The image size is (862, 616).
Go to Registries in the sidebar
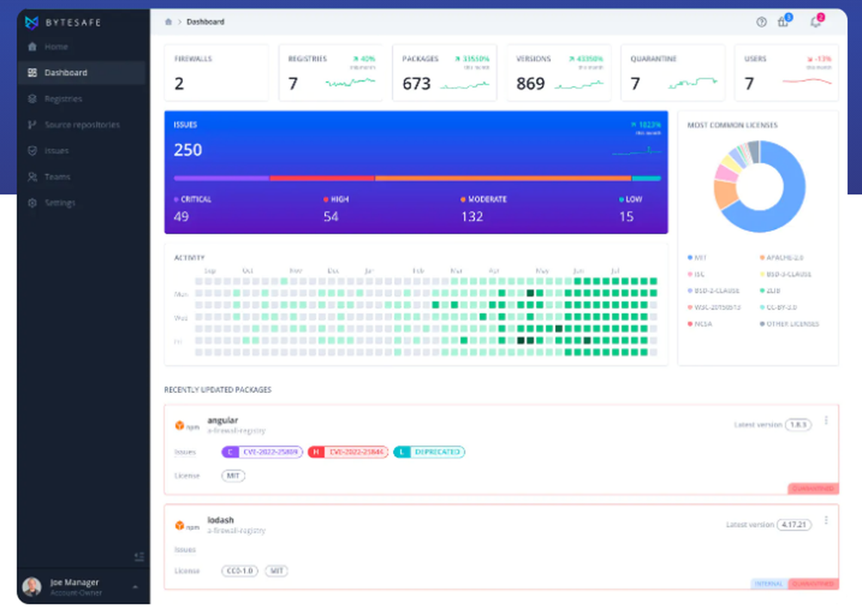pyautogui.click(x=81, y=99)
